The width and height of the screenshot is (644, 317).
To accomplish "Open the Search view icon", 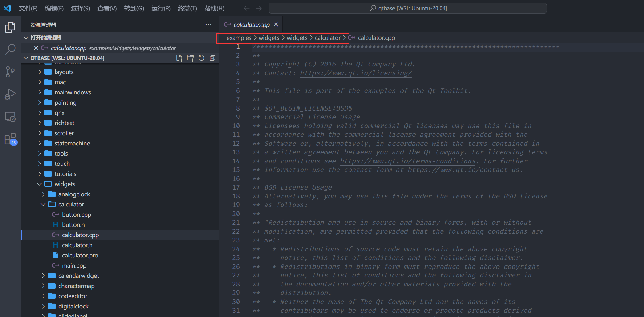I will pos(10,49).
